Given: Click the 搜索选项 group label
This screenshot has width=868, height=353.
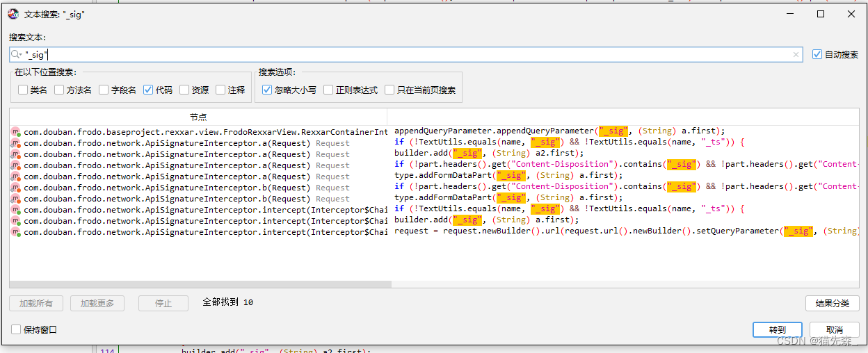Looking at the screenshot, I should 277,72.
